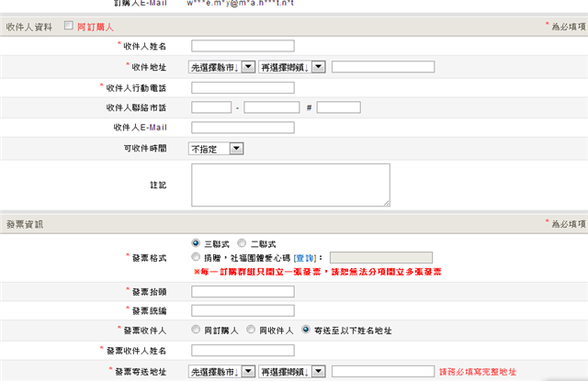Image resolution: width=588 pixels, height=381 pixels.
Task: Open the 可收件時間 不指定 dropdown
Action: pyautogui.click(x=216, y=149)
